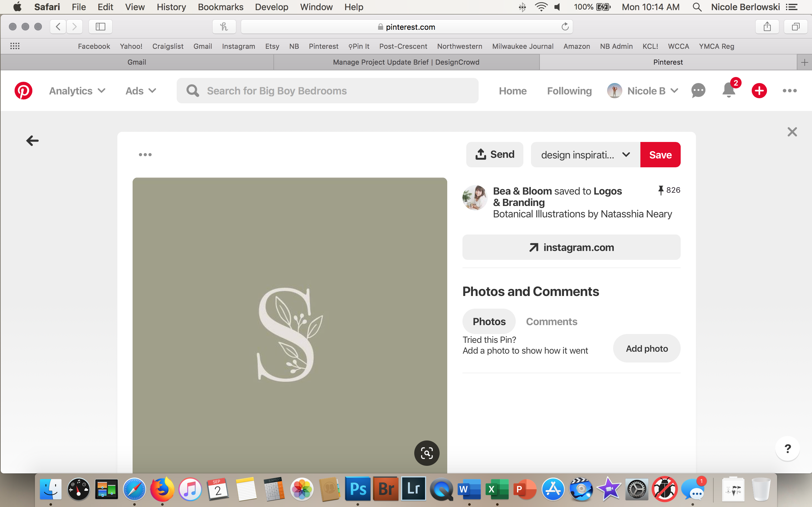812x507 pixels.
Task: Click the red plus create icon
Action: tap(759, 91)
